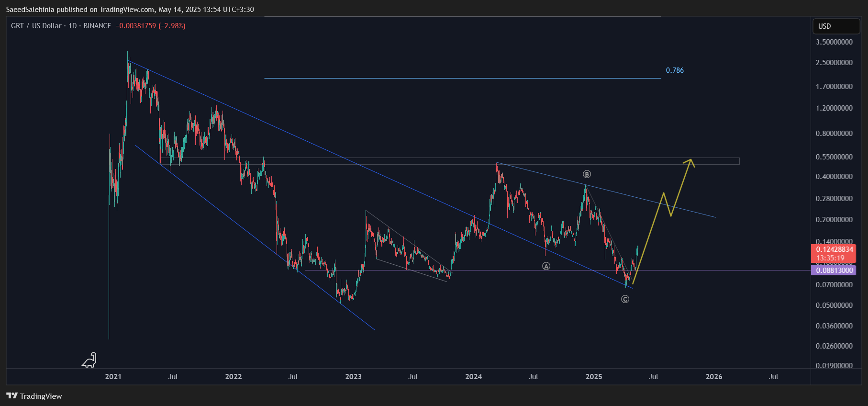
Task: Click the 0.01900000 price axis value
Action: [x=834, y=366]
